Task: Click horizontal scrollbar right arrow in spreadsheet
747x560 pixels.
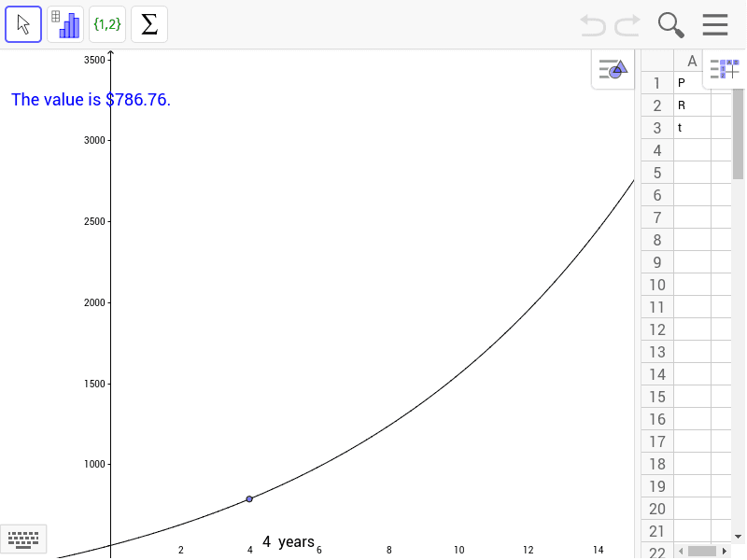Action: tap(723, 551)
